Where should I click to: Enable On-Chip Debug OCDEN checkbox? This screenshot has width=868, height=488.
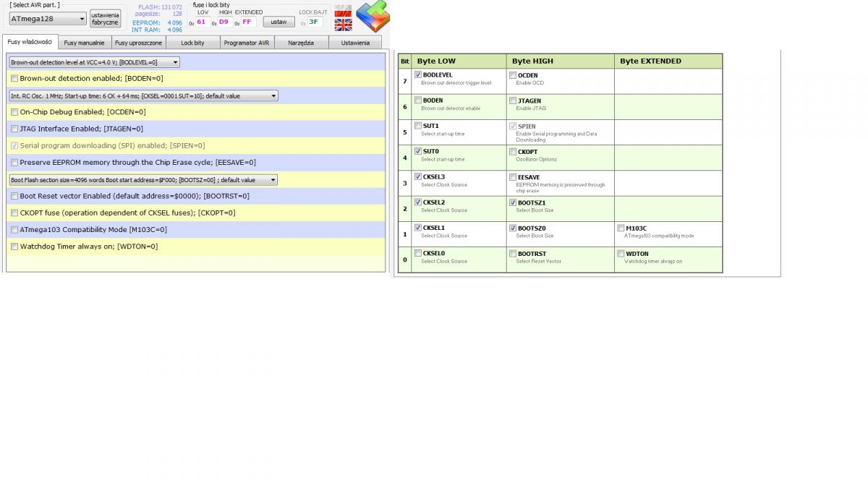coord(14,112)
